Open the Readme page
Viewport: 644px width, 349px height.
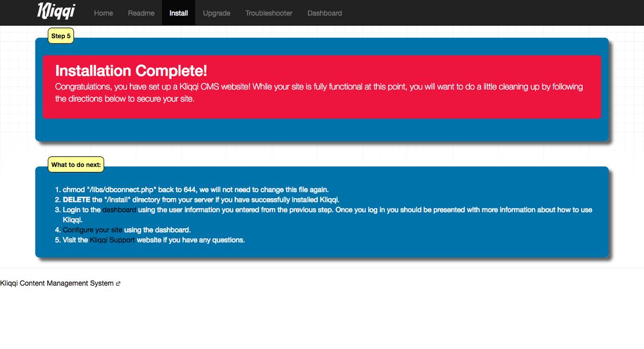click(141, 13)
